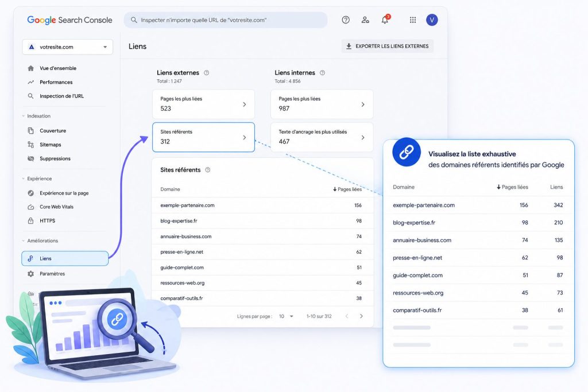This screenshot has height=392, width=588.
Task: Open Sites référents 312 card
Action: click(203, 137)
